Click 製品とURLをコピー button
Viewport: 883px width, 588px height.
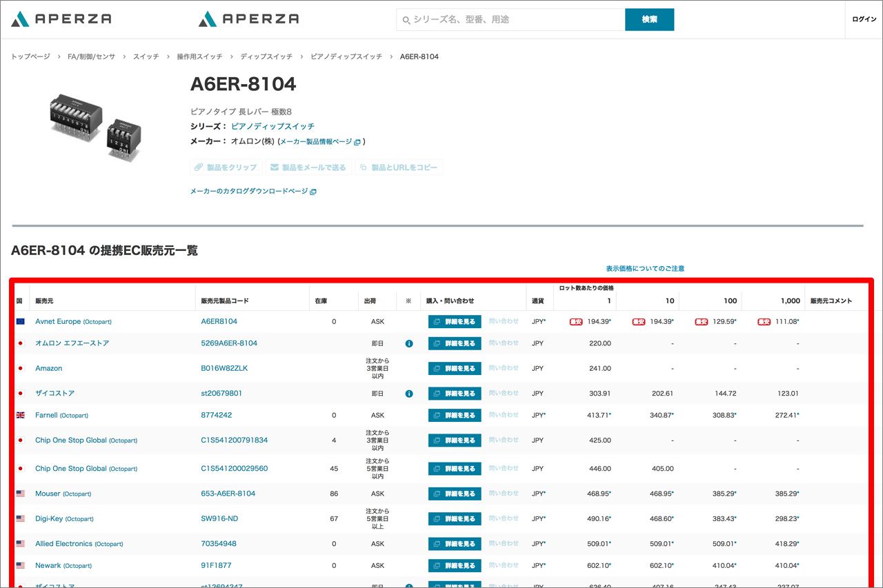click(x=399, y=167)
